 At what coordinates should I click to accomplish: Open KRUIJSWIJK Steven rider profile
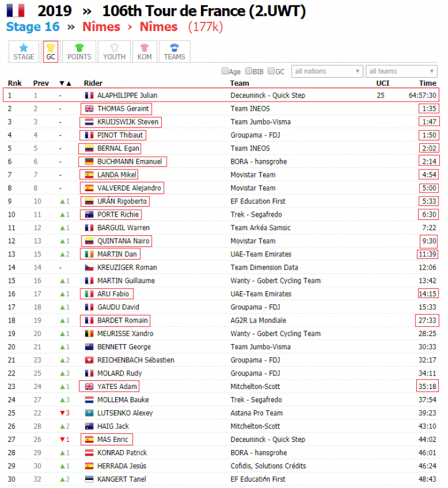[x=128, y=122]
